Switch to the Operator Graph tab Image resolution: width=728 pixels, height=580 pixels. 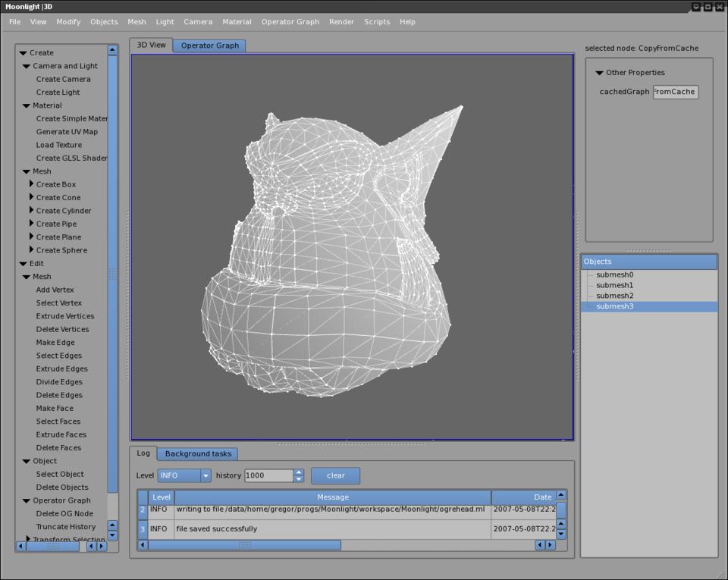point(209,45)
